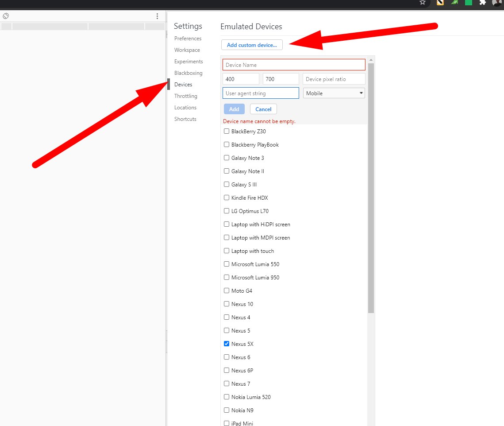This screenshot has height=426, width=504.
Task: Click the blue Add button
Action: pyautogui.click(x=234, y=109)
